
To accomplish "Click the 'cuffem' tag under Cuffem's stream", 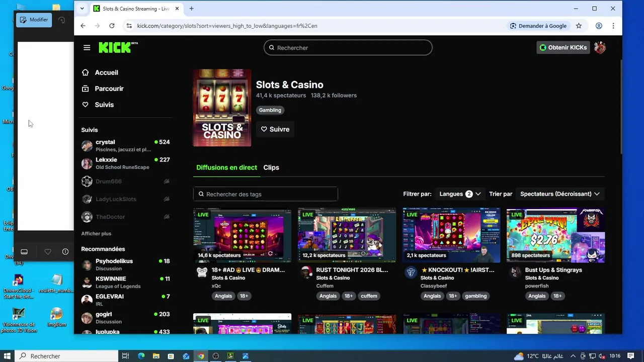I will (x=369, y=296).
